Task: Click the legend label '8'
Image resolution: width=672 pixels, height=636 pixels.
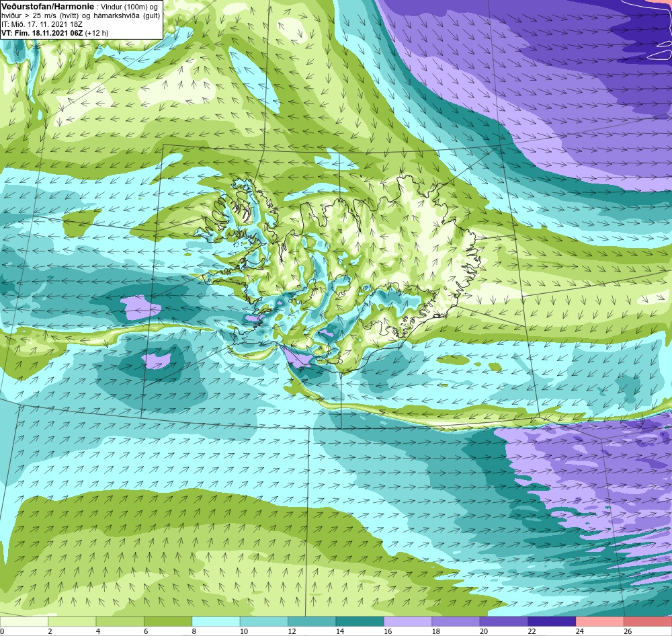Action: 194,631
